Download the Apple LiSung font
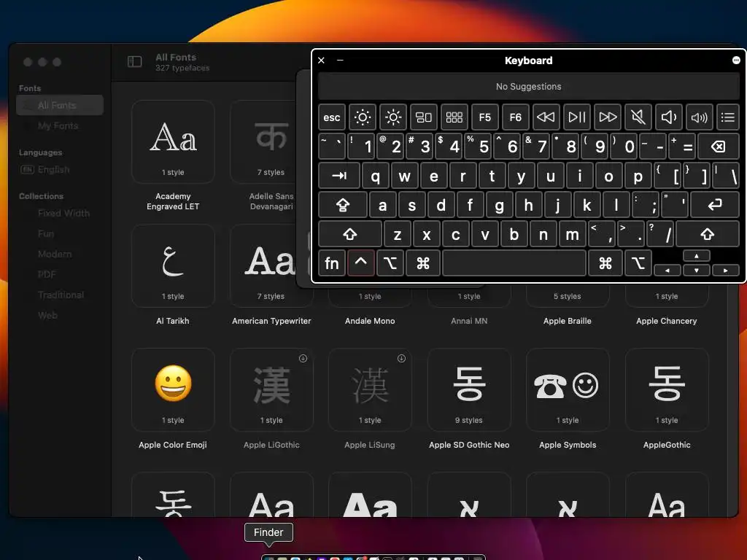This screenshot has height=560, width=747. pyautogui.click(x=402, y=359)
